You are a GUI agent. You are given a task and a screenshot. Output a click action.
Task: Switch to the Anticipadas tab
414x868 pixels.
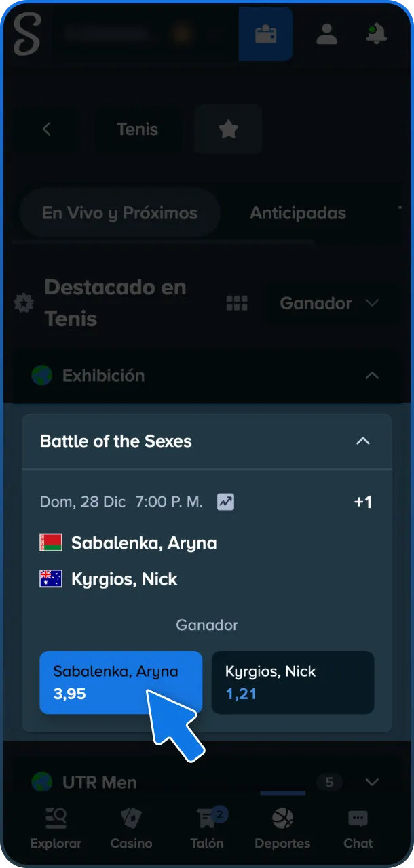298,213
